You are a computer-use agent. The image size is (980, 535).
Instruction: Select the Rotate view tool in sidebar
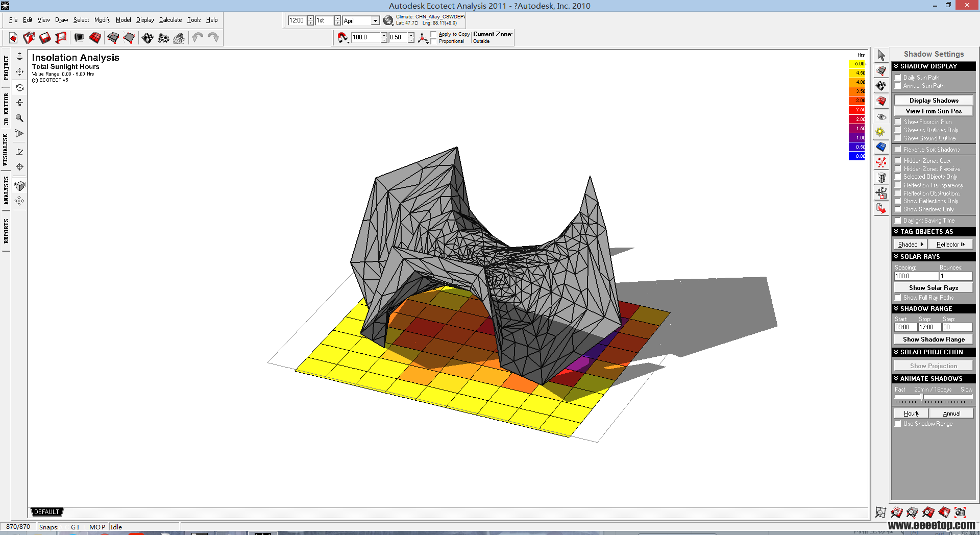(x=19, y=88)
